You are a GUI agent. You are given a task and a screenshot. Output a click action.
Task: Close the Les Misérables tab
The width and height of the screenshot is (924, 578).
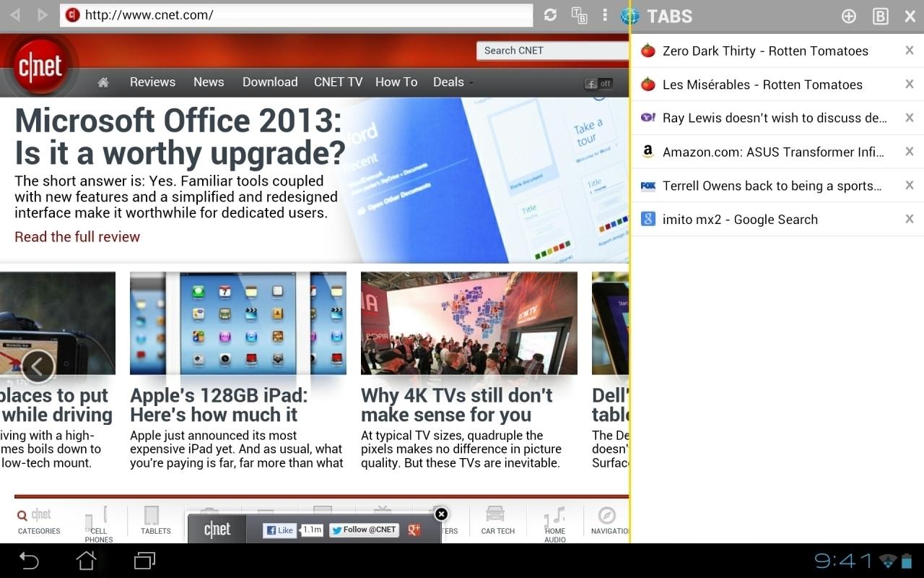tap(910, 84)
